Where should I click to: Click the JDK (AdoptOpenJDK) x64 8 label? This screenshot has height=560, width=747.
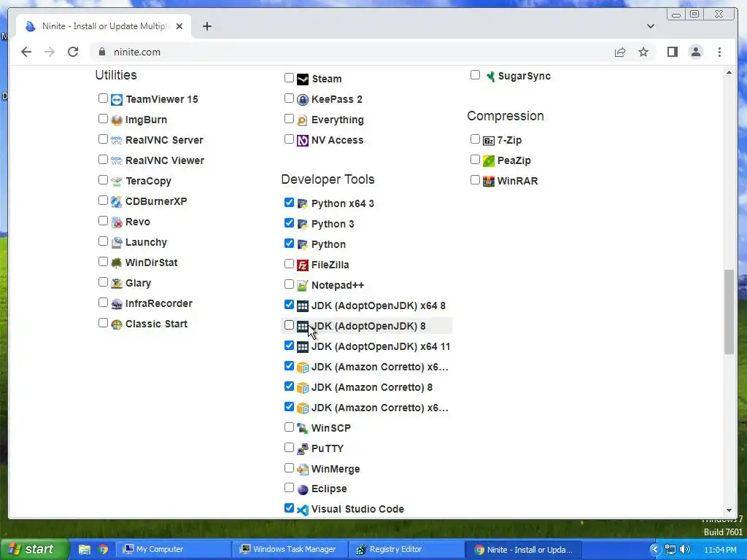coord(379,306)
